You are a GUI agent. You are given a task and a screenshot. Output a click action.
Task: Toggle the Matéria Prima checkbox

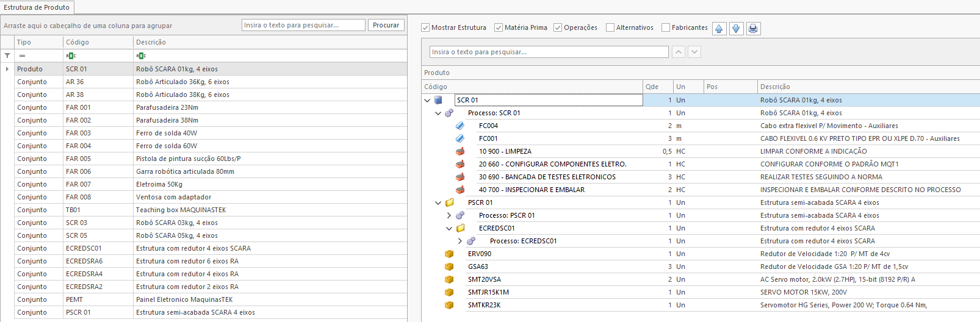click(499, 27)
